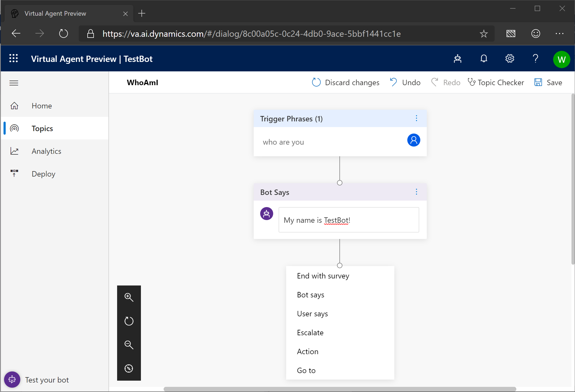
Task: Click the zoom out canvas icon
Action: pyautogui.click(x=129, y=345)
